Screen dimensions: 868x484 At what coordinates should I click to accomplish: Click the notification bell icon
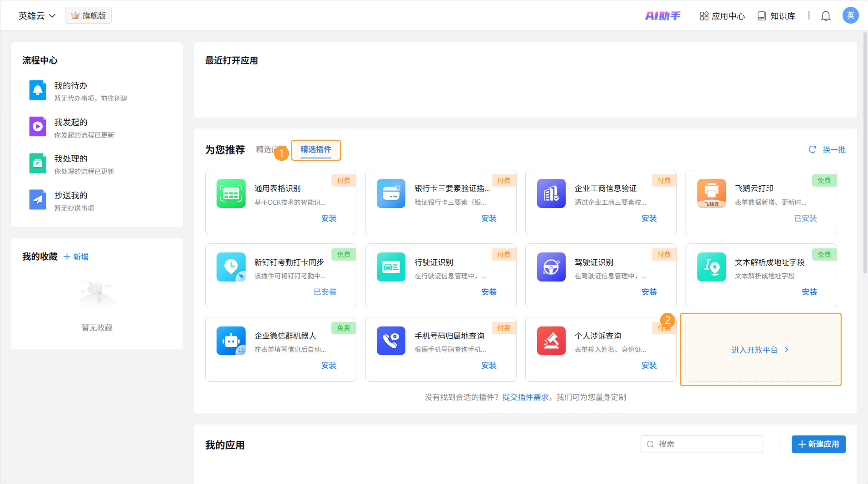(825, 16)
